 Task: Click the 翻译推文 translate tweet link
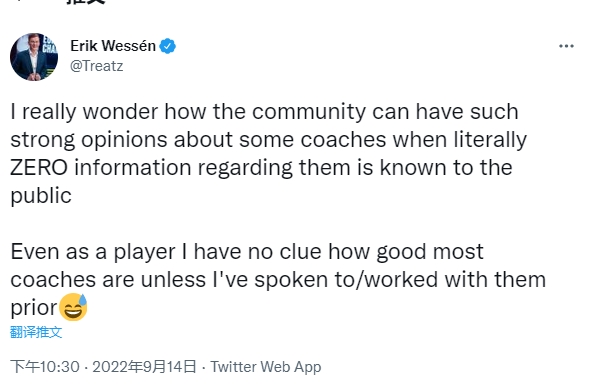pos(36,332)
